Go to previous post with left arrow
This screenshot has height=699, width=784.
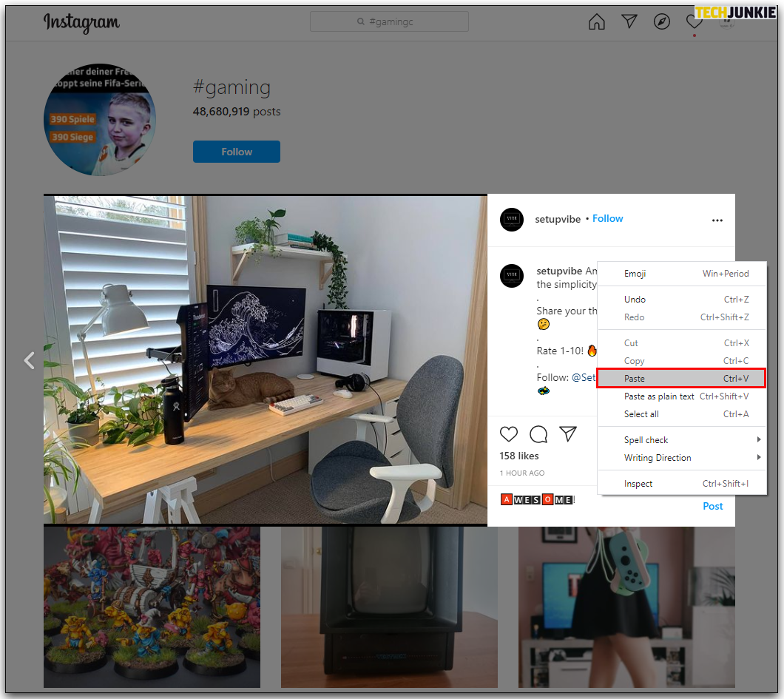pos(30,360)
